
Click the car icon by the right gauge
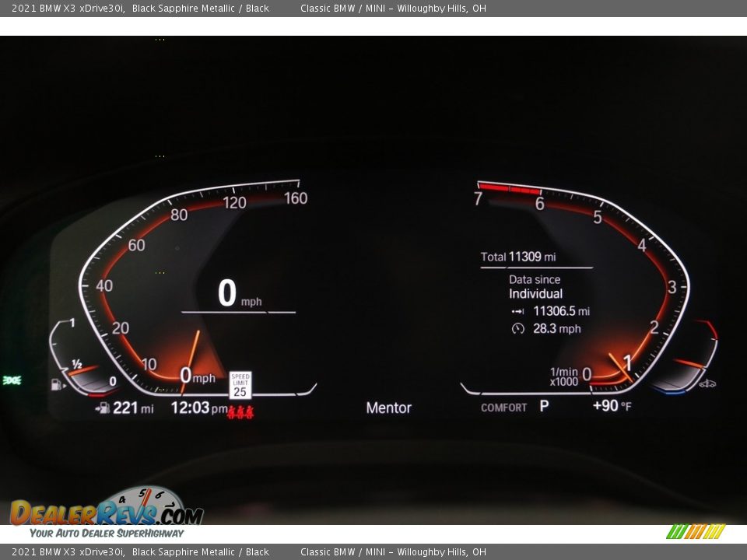(x=707, y=383)
